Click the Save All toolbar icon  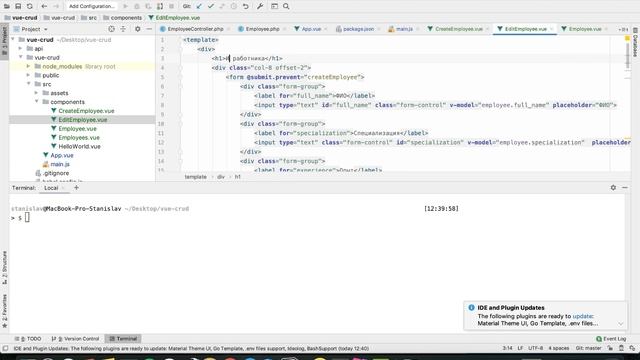[x=18, y=6]
